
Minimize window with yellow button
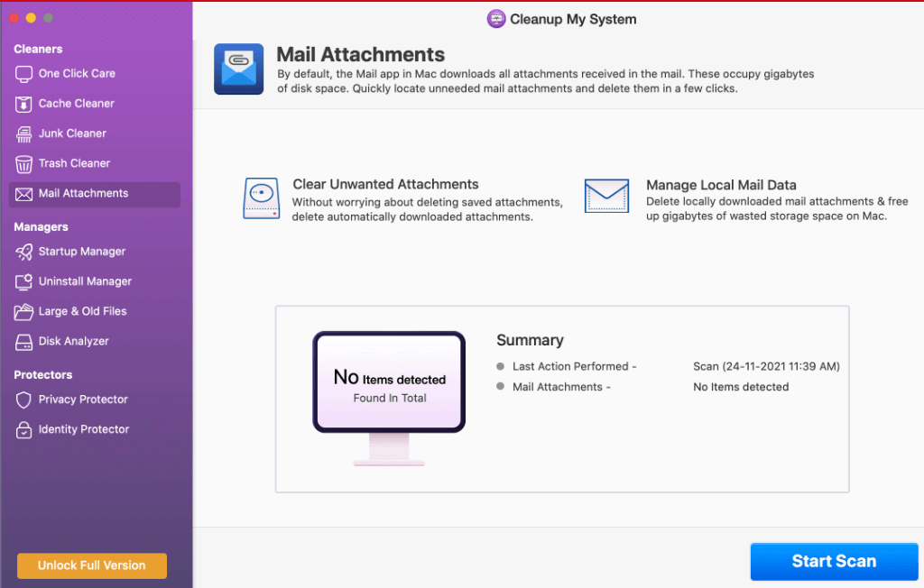32,18
